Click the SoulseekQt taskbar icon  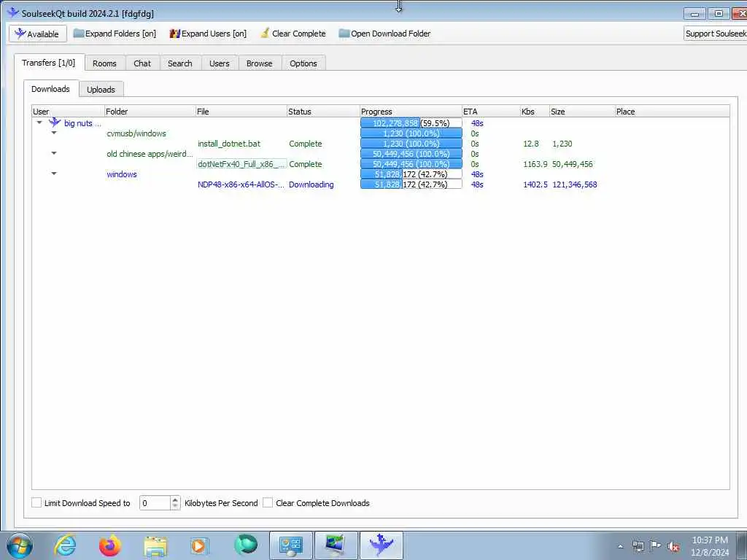(x=381, y=545)
